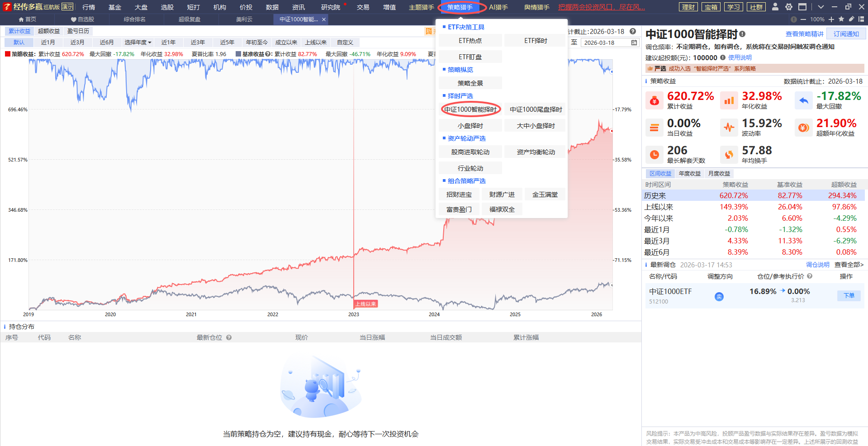Open settings via the gear icon
Screen dimensions: 868x446
(x=789, y=7)
